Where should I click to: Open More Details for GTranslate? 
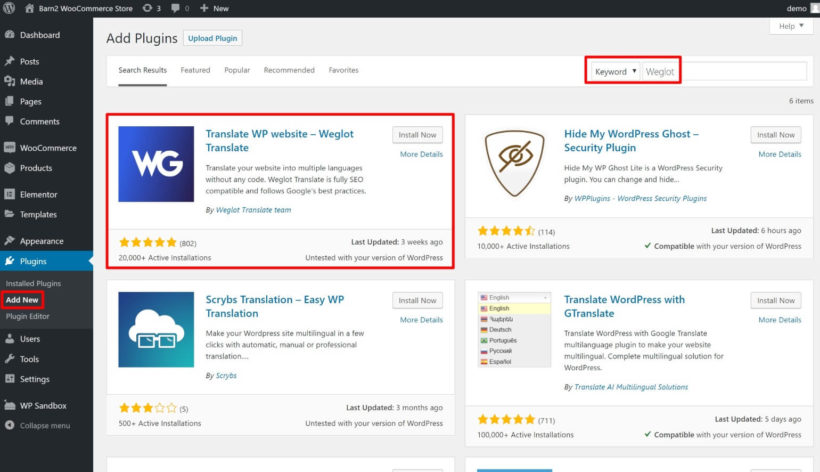780,320
